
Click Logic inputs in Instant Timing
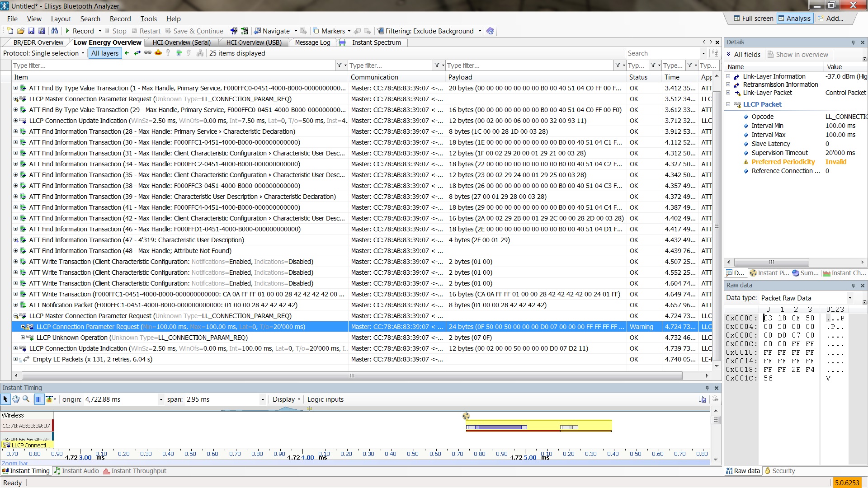point(325,399)
